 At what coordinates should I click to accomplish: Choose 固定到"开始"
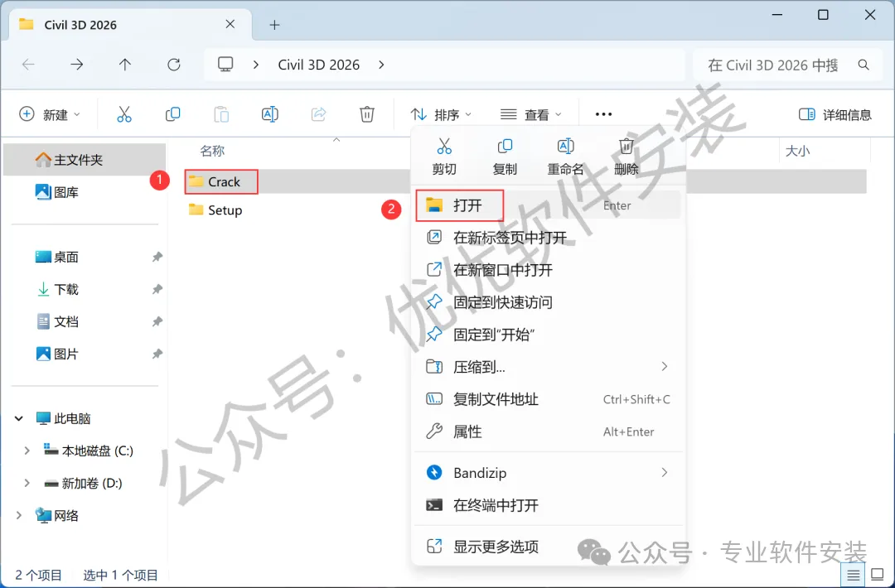[x=548, y=335]
